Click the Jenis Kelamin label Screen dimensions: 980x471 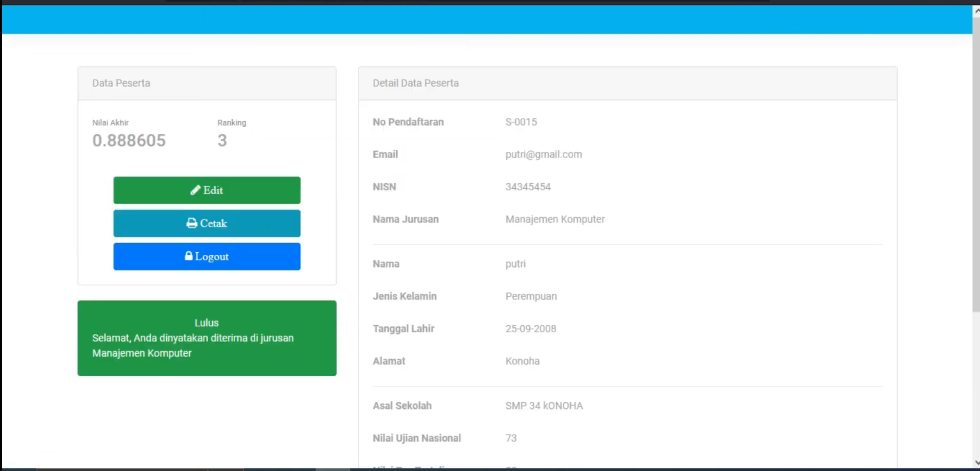pyautogui.click(x=404, y=296)
